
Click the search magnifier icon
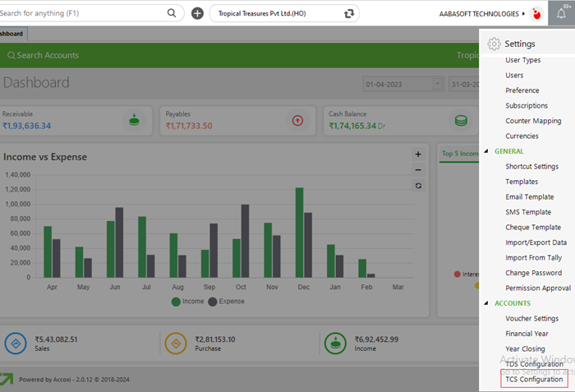tap(172, 13)
